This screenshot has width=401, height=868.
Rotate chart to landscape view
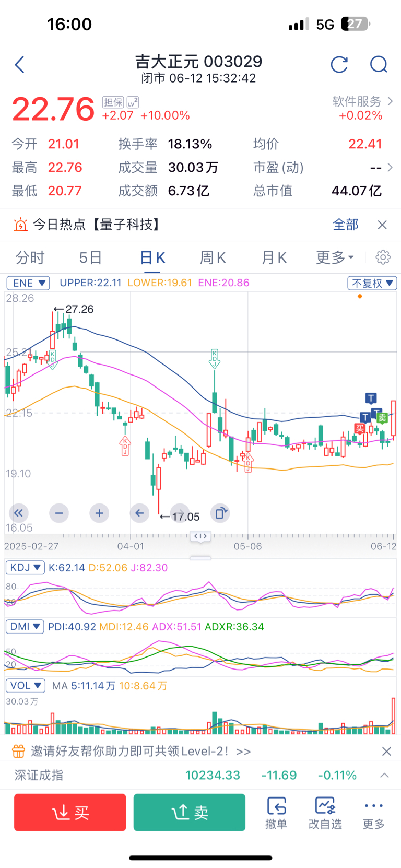(220, 513)
